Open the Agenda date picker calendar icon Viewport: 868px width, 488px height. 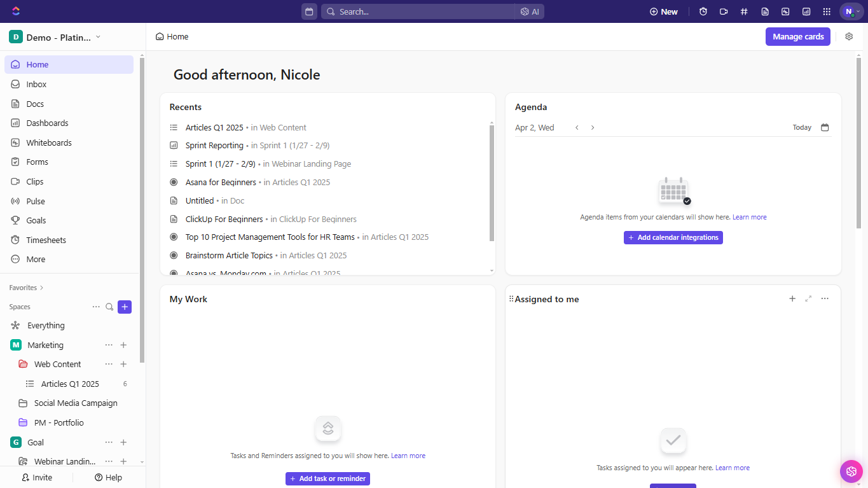pyautogui.click(x=825, y=127)
